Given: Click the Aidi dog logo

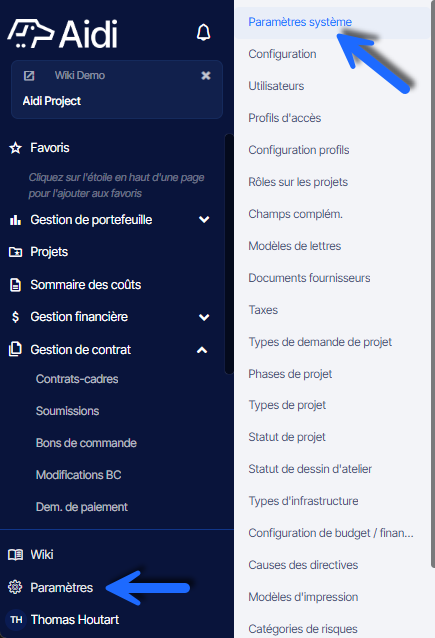Looking at the screenshot, I should coord(31,33).
